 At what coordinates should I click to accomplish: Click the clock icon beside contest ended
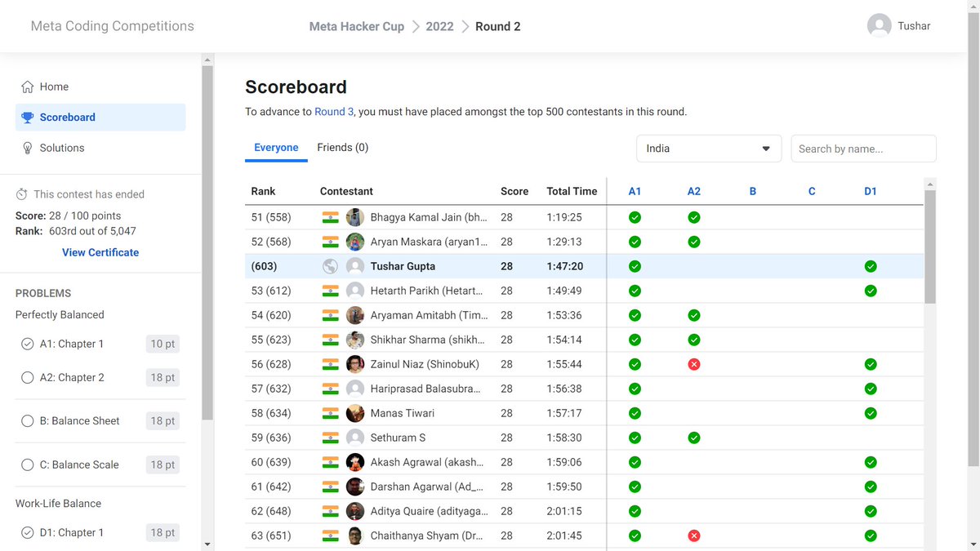(x=22, y=194)
